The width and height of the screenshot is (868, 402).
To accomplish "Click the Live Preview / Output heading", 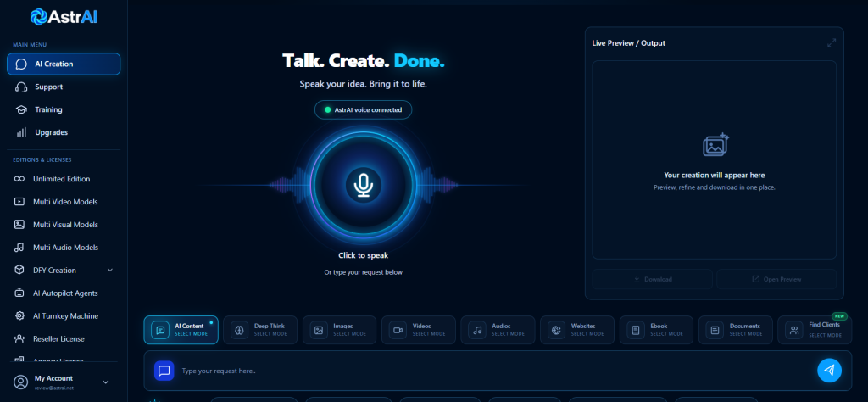I will click(x=629, y=43).
